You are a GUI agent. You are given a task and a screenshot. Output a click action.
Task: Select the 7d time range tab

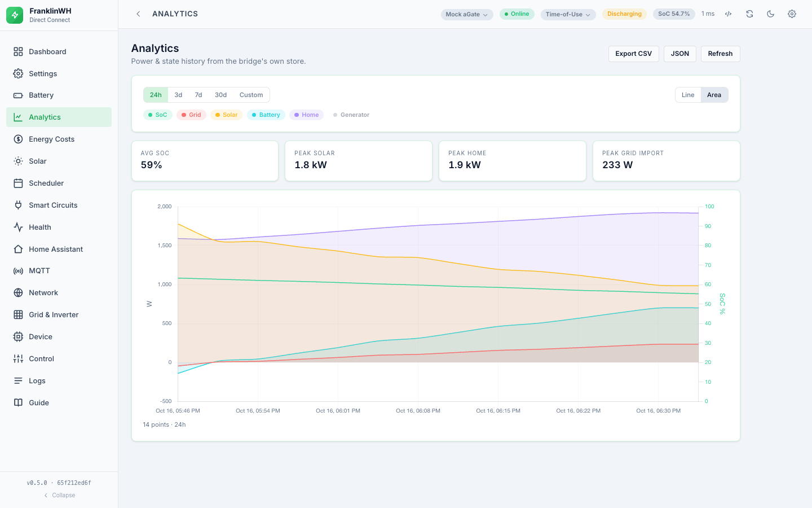(198, 95)
